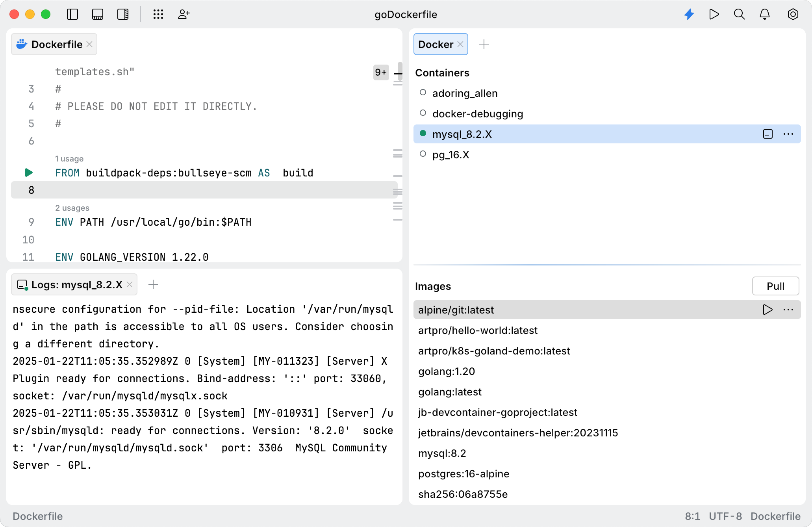The height and width of the screenshot is (527, 812).
Task: Toggle the bottom panel visibility icon
Action: point(98,15)
